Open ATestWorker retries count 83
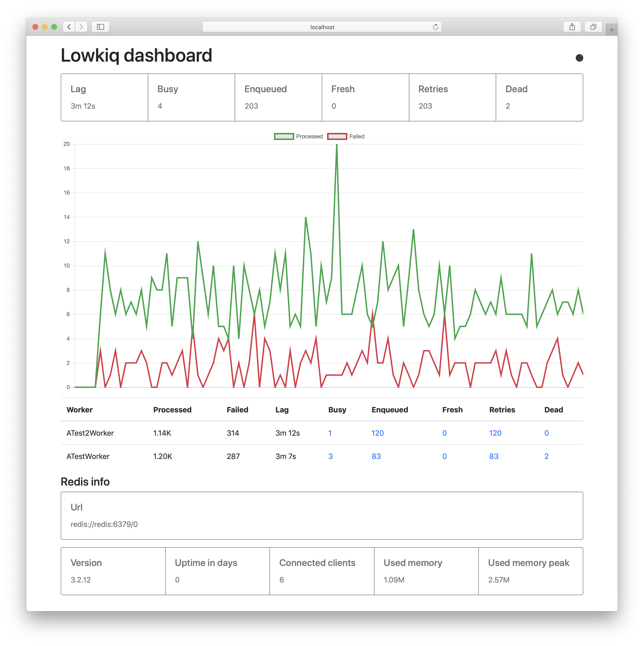This screenshot has width=644, height=646. tap(494, 456)
